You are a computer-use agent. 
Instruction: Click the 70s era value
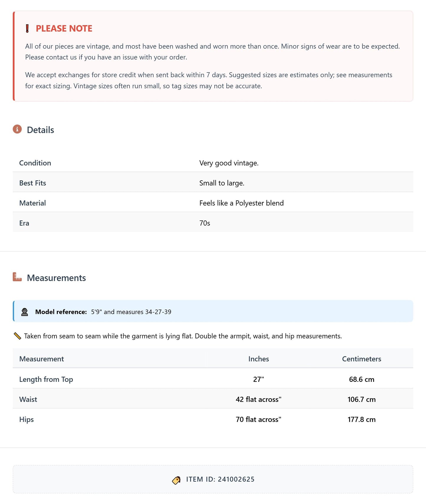point(205,223)
